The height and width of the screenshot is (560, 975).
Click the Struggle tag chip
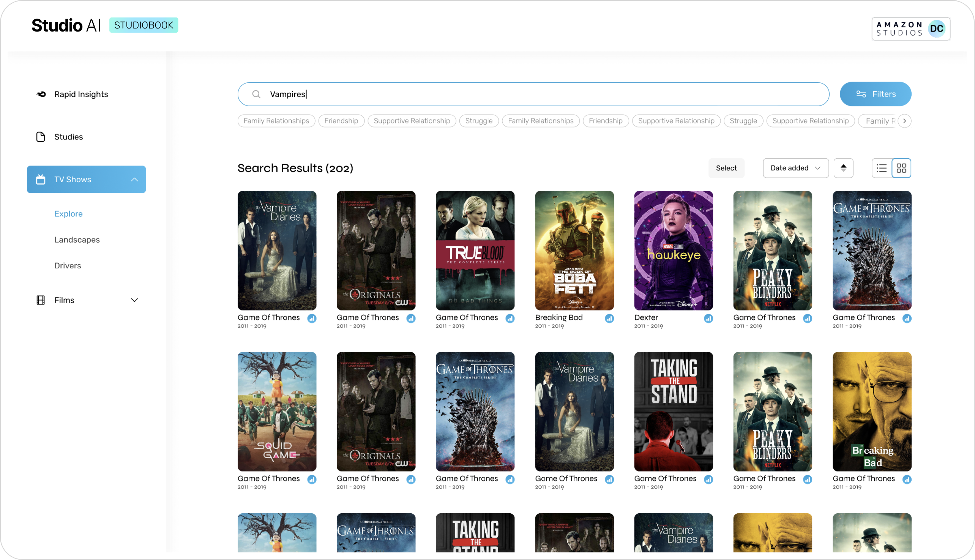(x=478, y=121)
